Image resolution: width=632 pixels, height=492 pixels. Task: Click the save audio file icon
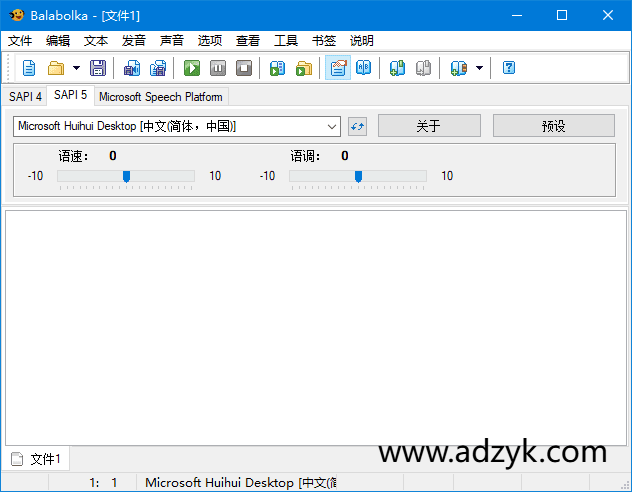(x=131, y=68)
